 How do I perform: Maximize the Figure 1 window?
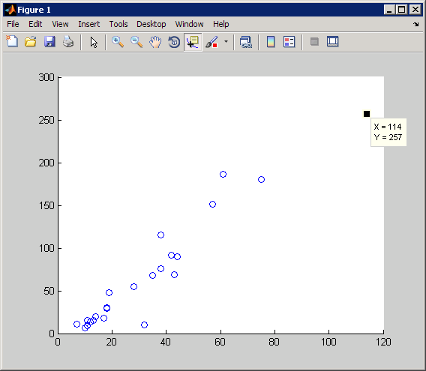pyautogui.click(x=402, y=10)
